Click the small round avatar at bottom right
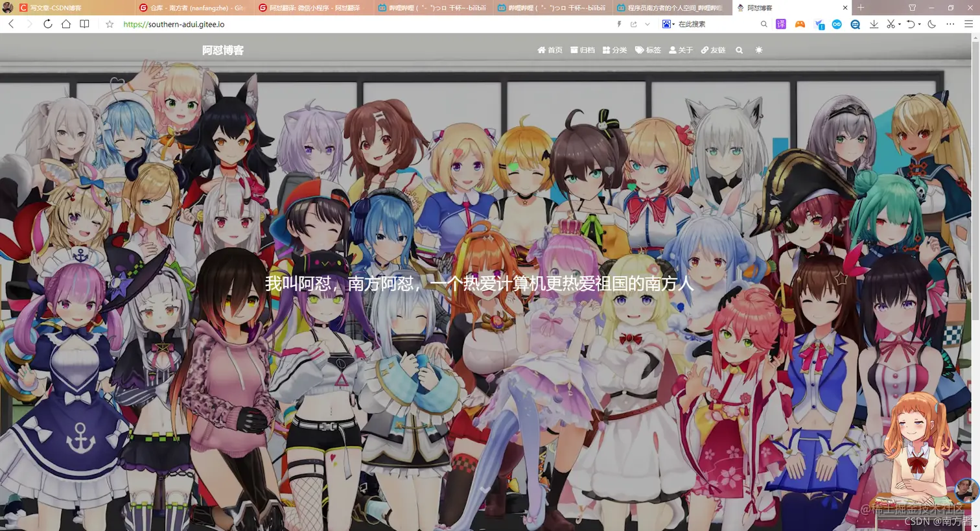This screenshot has height=531, width=980. (x=966, y=490)
